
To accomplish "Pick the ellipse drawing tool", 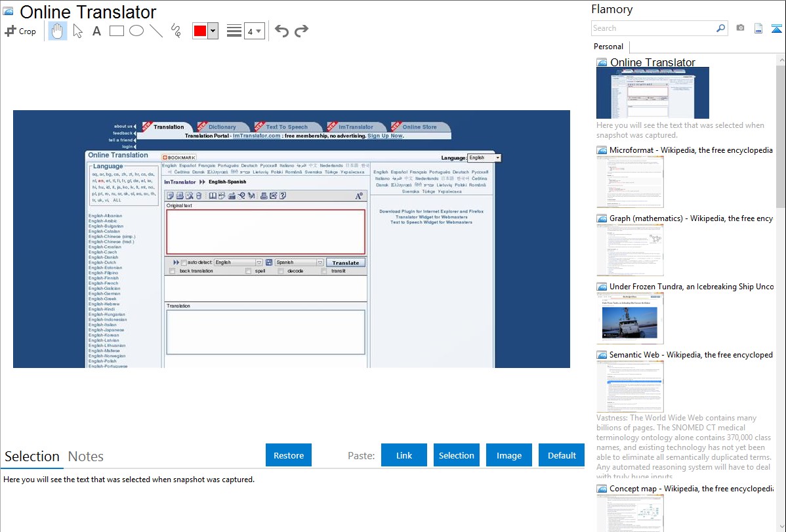I will tap(136, 31).
